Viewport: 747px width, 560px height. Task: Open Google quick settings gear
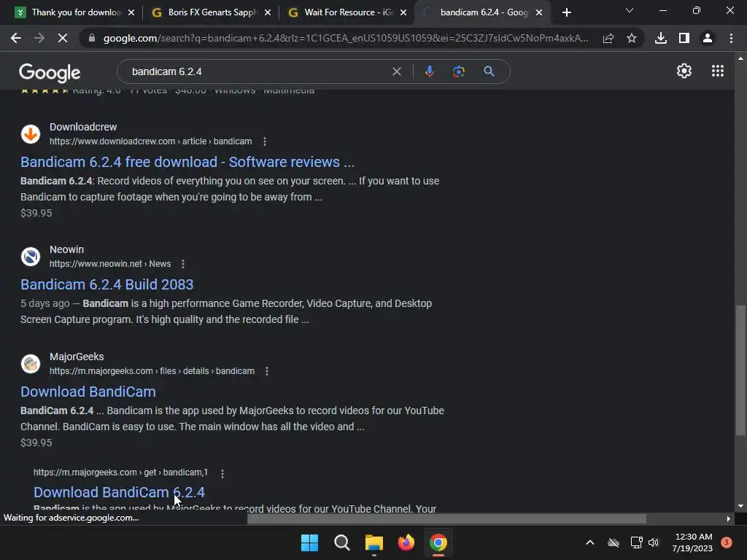coord(684,71)
